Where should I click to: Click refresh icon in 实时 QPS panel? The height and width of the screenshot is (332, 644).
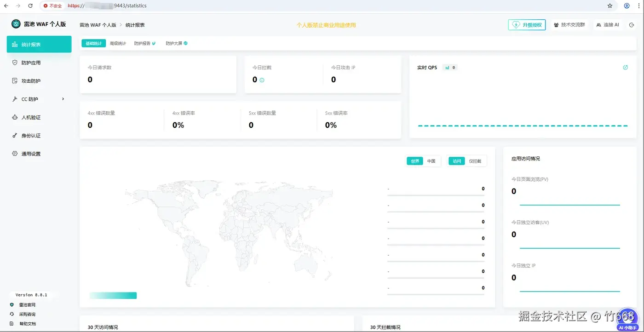click(x=626, y=68)
